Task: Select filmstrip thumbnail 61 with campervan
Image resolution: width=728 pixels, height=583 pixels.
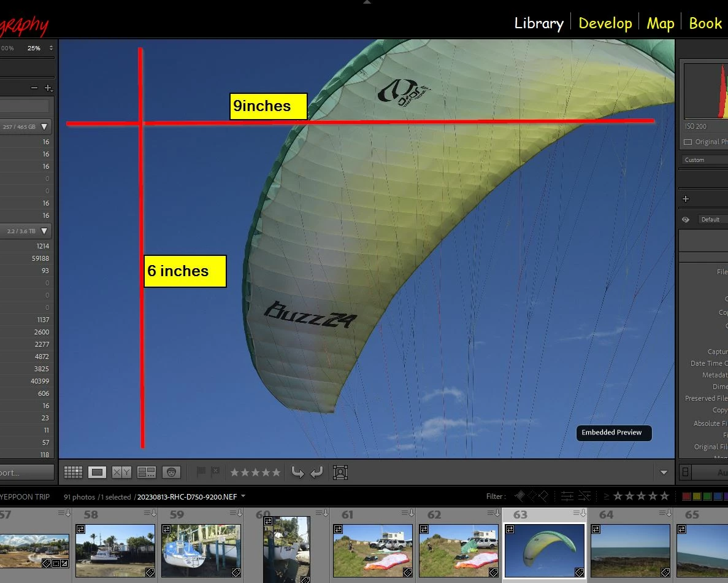Action: point(373,550)
